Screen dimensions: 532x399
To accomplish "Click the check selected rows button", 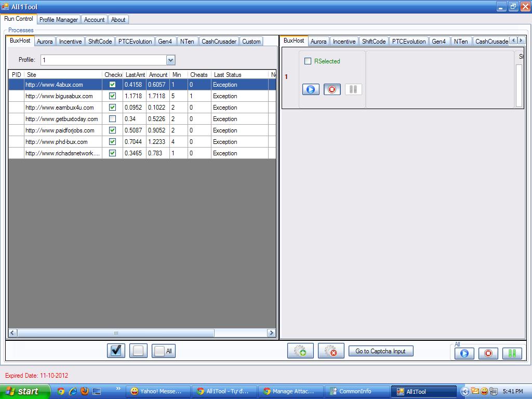I will click(x=116, y=351).
